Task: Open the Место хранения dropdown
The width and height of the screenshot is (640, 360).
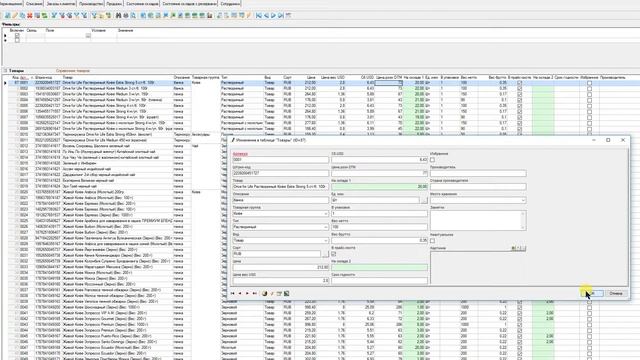Action: [x=523, y=200]
